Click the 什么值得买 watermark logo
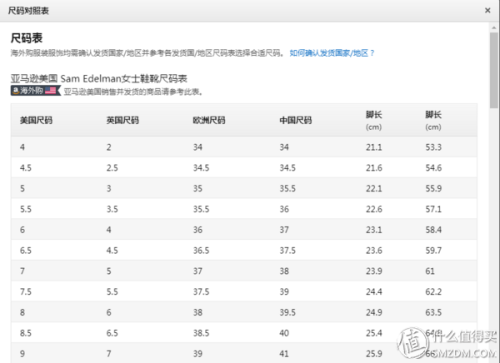Image resolution: width=500 pixels, height=363 pixels. pos(447,343)
